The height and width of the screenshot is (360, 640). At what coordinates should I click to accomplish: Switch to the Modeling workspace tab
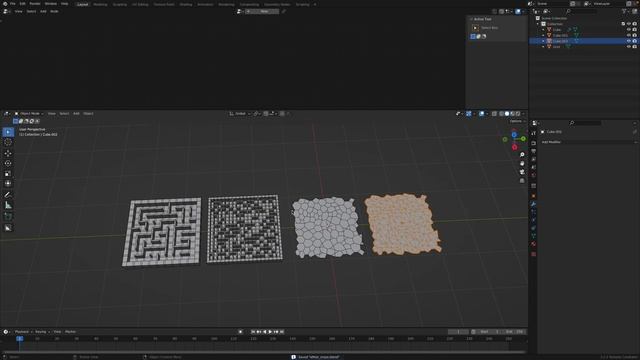click(100, 4)
